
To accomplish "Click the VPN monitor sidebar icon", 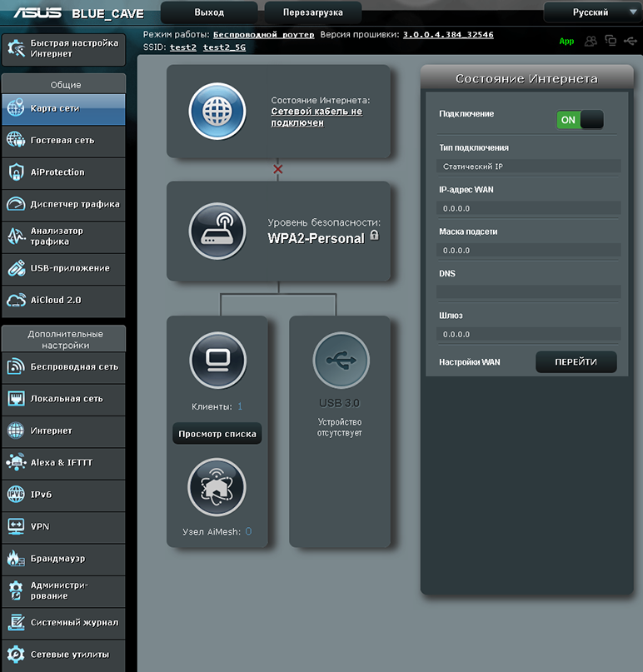I will pyautogui.click(x=16, y=526).
